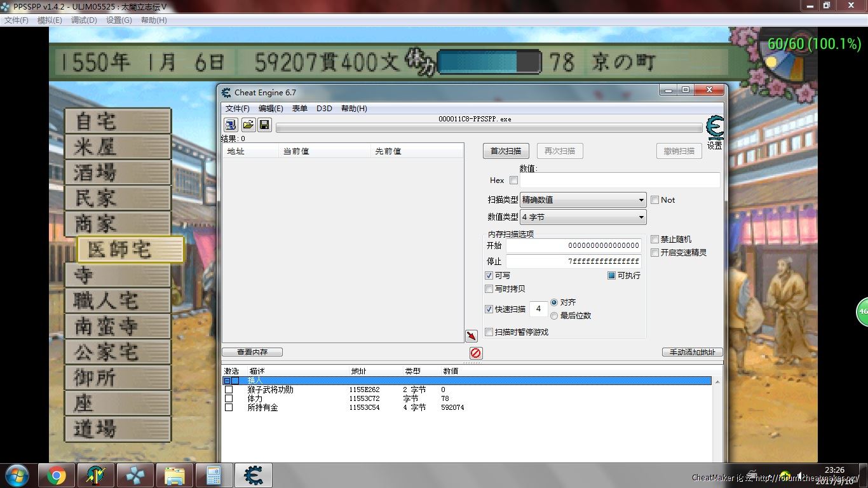Screen dimensions: 868x488
Task: Click the red arrow add-to-list icon
Action: [471, 336]
